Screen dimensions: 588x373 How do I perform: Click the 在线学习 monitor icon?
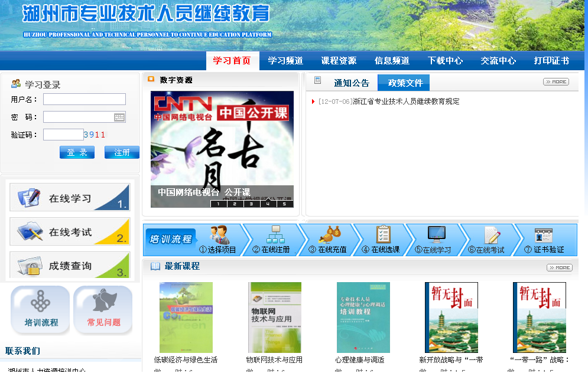(436, 234)
